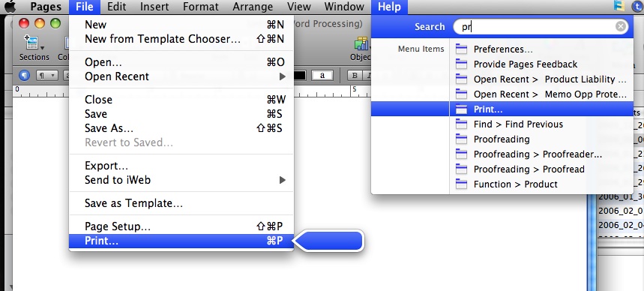Click the blue-yellow menu bar extra icon
Image resolution: width=644 pixels, height=291 pixels.
(619, 5)
